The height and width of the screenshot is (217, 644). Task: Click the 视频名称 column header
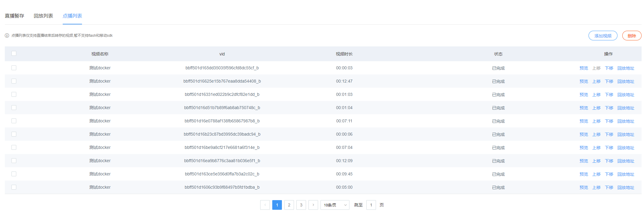100,54
